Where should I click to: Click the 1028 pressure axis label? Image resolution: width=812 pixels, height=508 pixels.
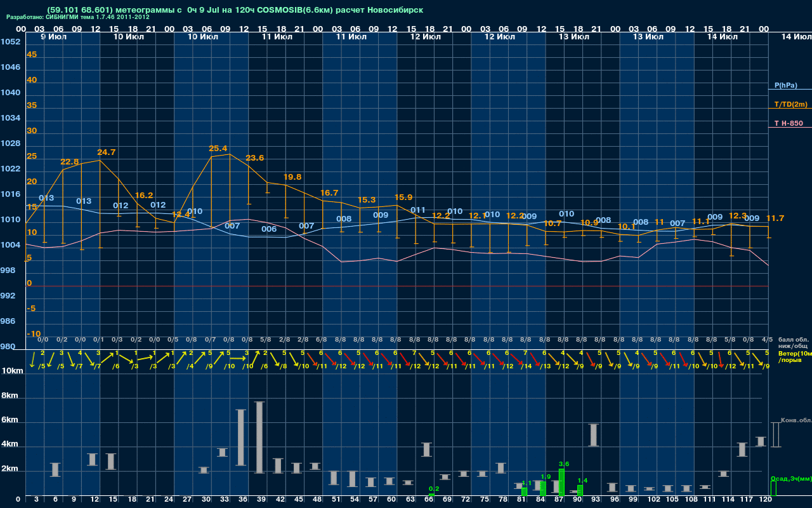coord(10,144)
